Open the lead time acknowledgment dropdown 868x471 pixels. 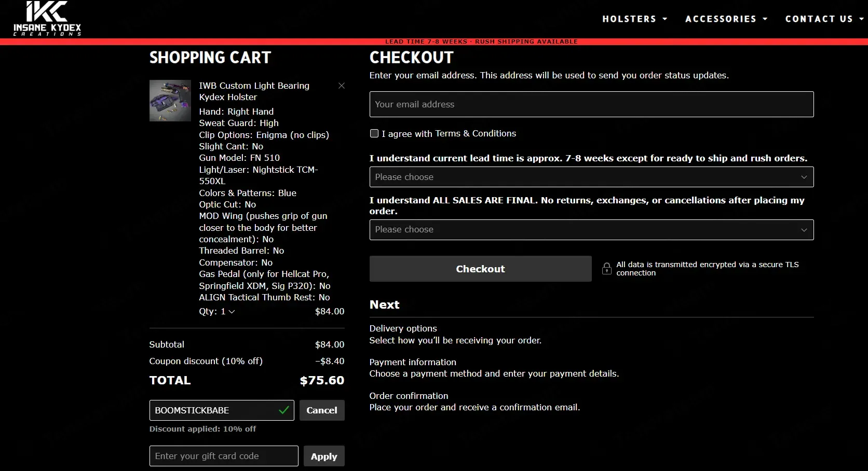[591, 177]
